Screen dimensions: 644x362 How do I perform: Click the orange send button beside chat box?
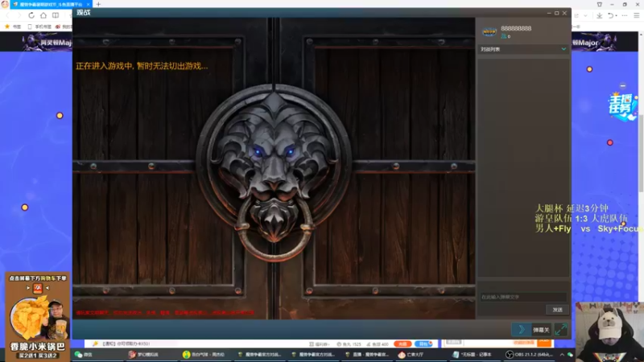pyautogui.click(x=544, y=342)
